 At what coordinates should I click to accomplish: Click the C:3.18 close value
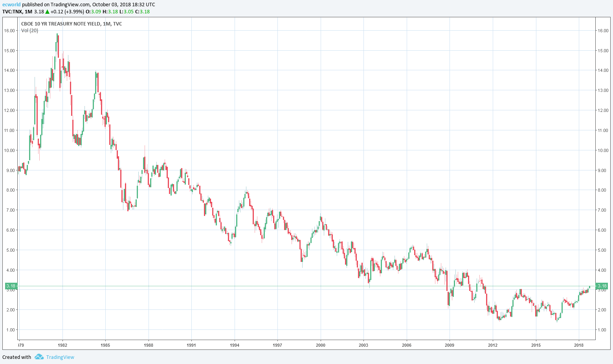(142, 11)
